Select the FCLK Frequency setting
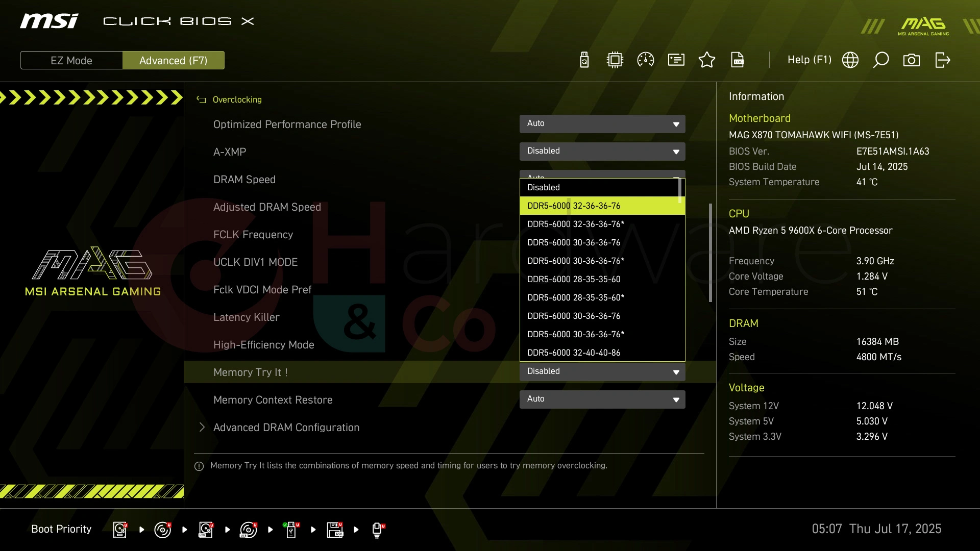 point(253,235)
